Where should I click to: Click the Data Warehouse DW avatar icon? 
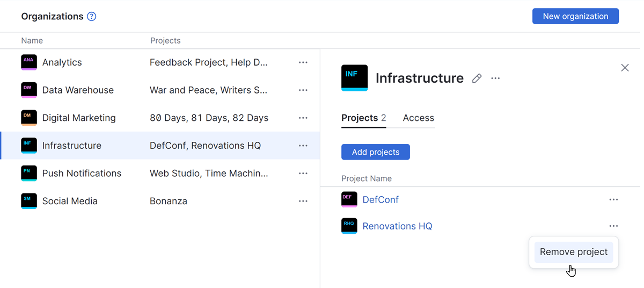(29, 90)
